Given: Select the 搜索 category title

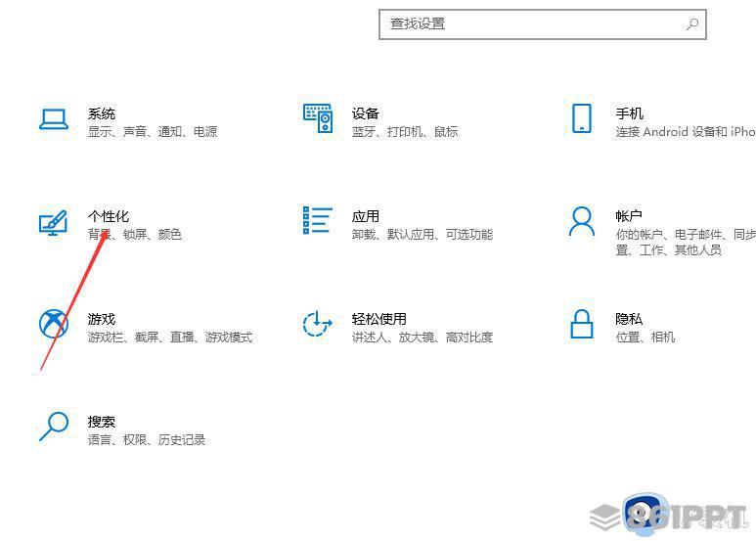Looking at the screenshot, I should pos(102,422).
